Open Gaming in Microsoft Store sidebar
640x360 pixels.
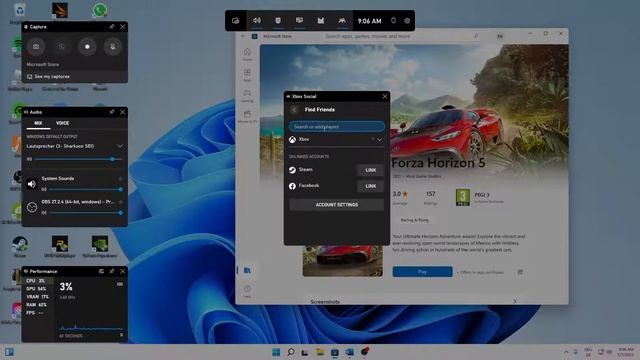(247, 96)
